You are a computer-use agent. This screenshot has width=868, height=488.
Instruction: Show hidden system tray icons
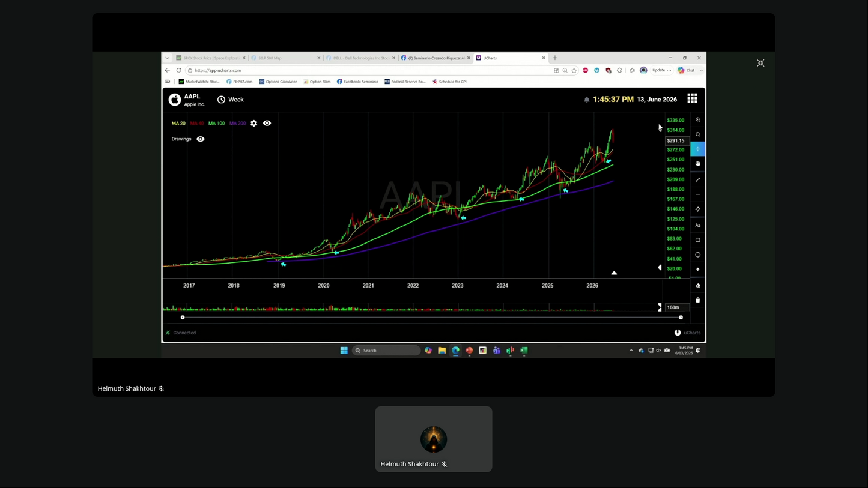coord(631,351)
